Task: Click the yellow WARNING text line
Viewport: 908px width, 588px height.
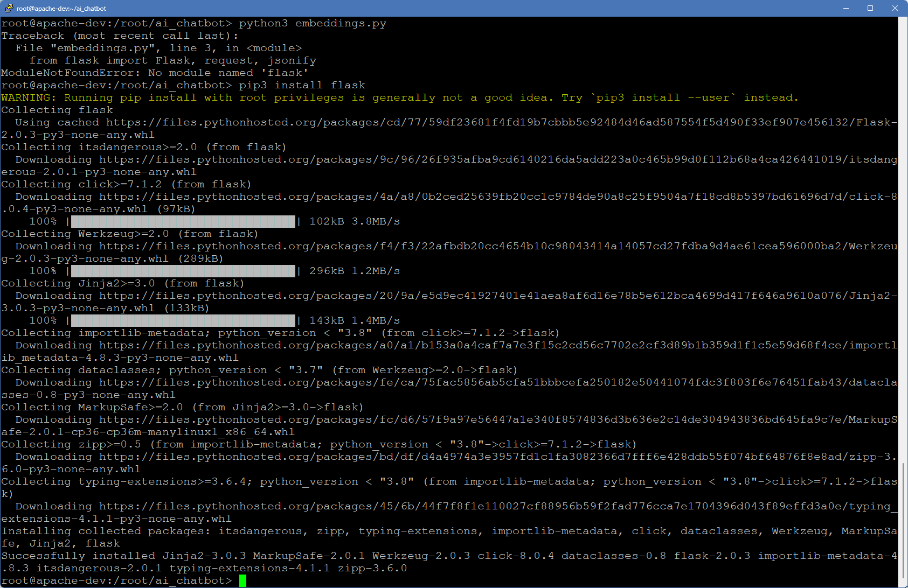Action: [x=399, y=97]
